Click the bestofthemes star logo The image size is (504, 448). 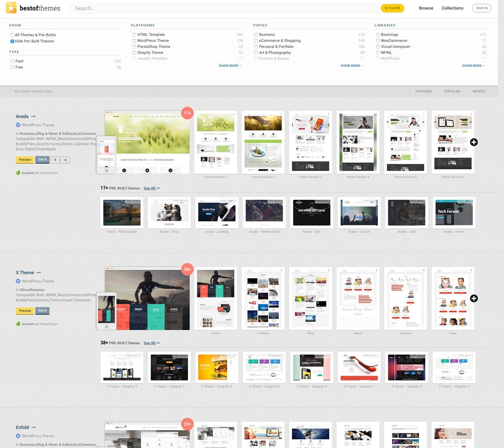(11, 8)
